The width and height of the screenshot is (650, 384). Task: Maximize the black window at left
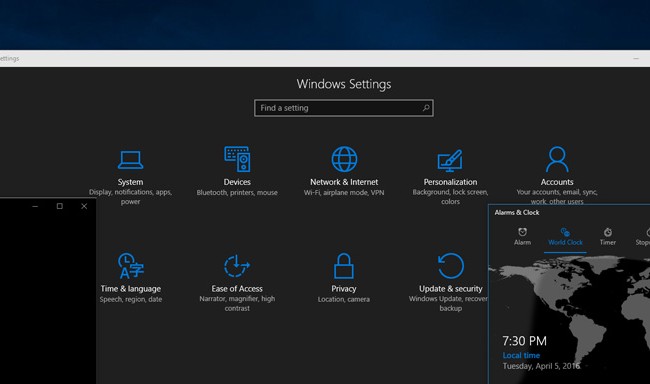(x=60, y=206)
